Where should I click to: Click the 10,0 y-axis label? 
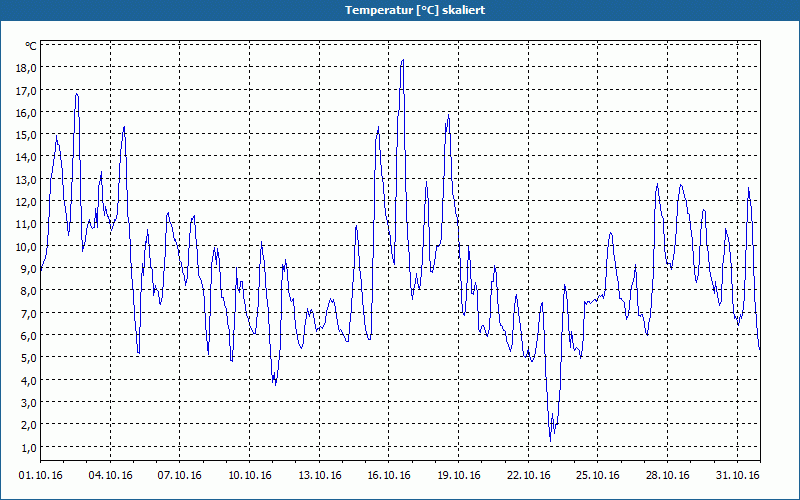(27, 246)
